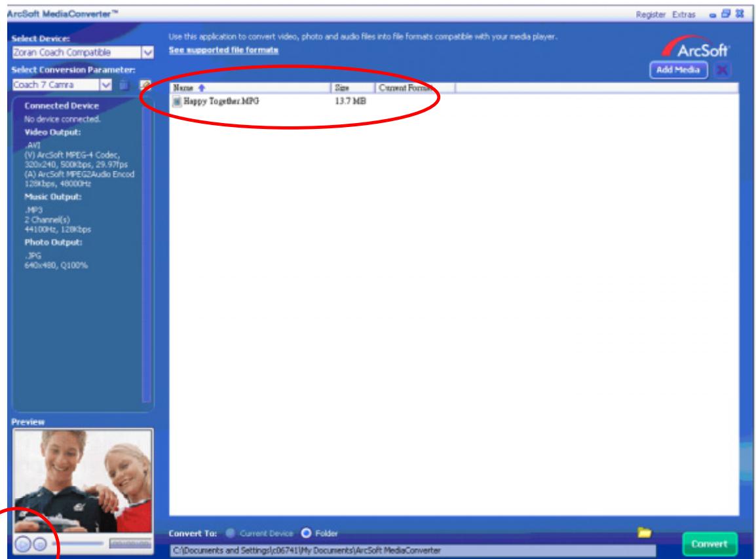The height and width of the screenshot is (559, 756).
Task: Edit conversion parameter settings icon
Action: click(145, 85)
